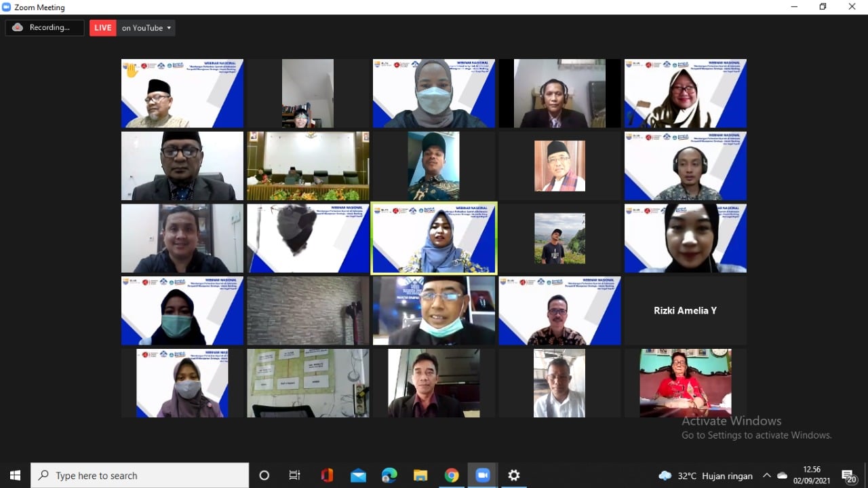Open Google Chrome from the taskbar
868x488 pixels.
452,475
